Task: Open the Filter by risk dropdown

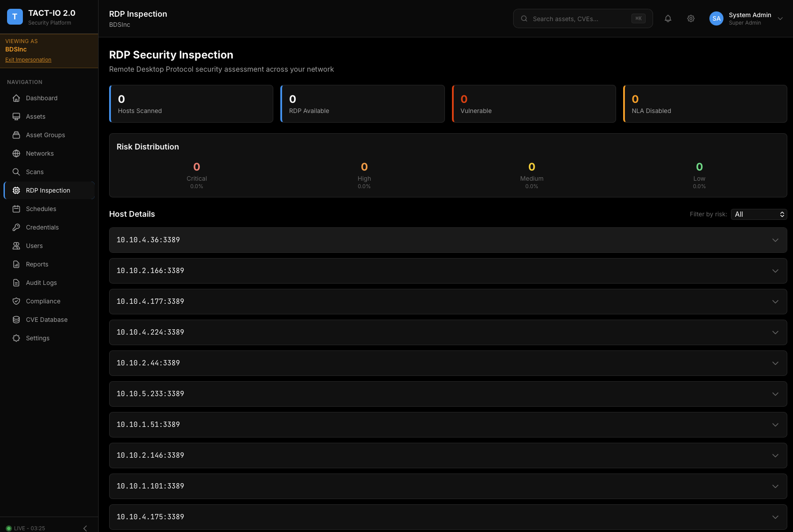Action: pyautogui.click(x=758, y=214)
